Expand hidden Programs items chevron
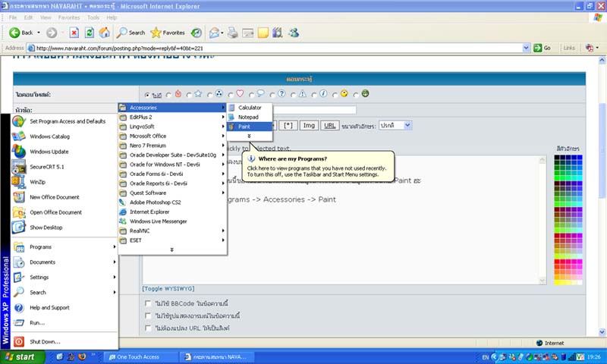Image resolution: width=607 pixels, height=364 pixels. 172,250
